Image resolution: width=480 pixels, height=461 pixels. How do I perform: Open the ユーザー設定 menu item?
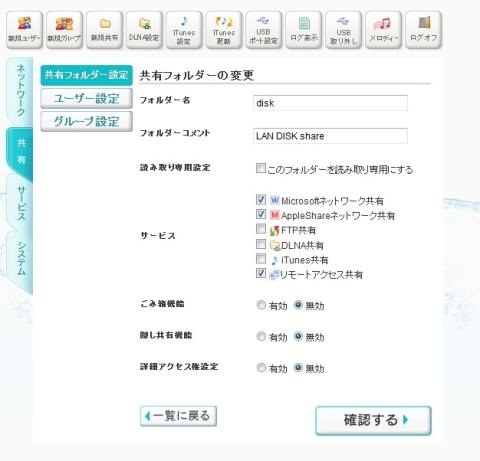pos(86,98)
